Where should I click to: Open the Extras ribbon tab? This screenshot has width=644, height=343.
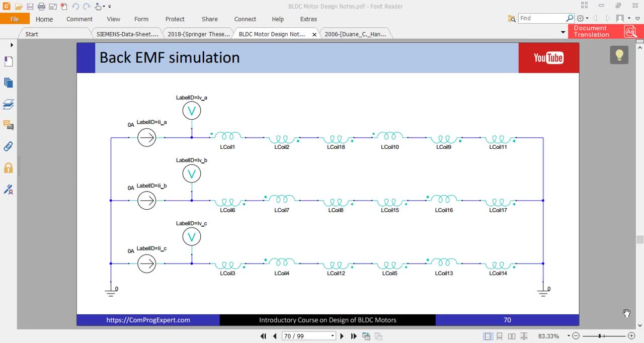click(x=308, y=19)
